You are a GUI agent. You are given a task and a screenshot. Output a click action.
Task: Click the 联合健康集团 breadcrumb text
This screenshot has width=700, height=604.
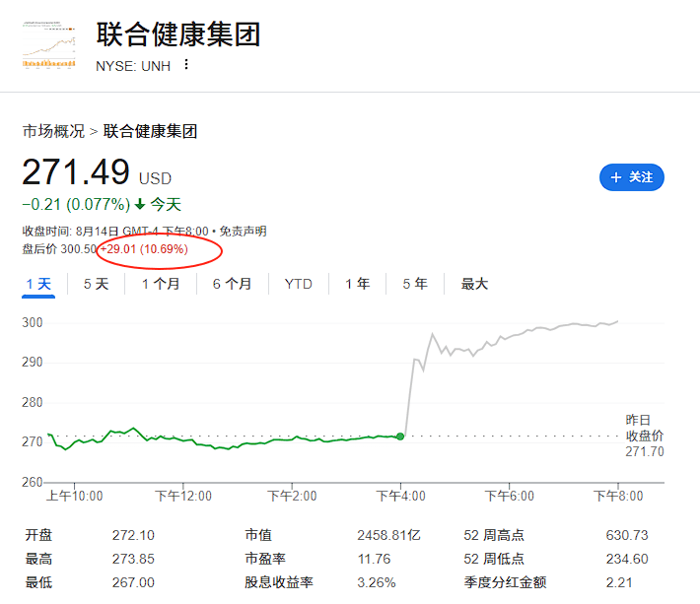pyautogui.click(x=150, y=131)
